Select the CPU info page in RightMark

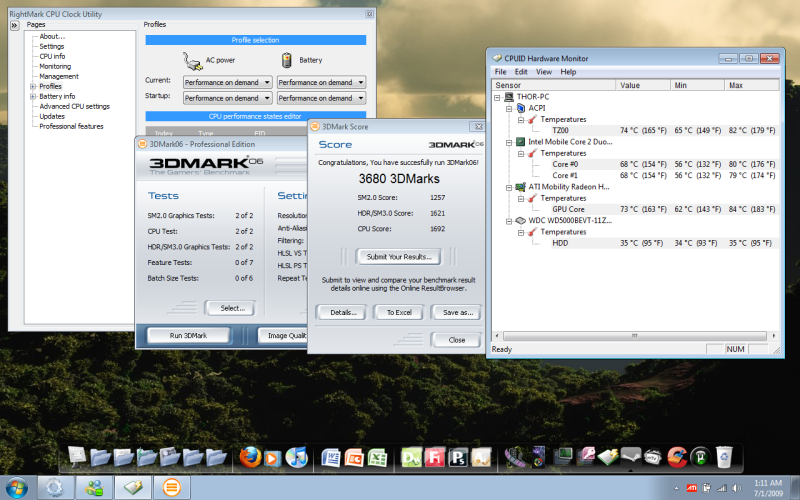point(52,56)
